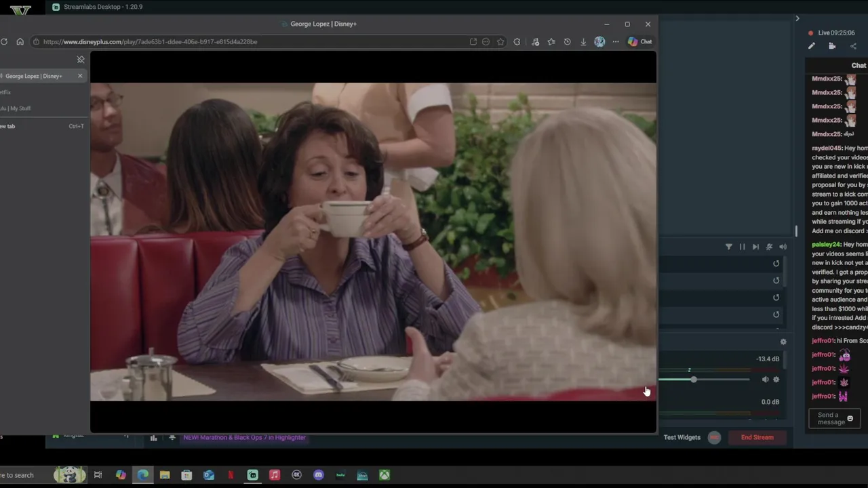Open Discord from the taskbar
Image resolution: width=868 pixels, height=488 pixels.
[x=319, y=475]
